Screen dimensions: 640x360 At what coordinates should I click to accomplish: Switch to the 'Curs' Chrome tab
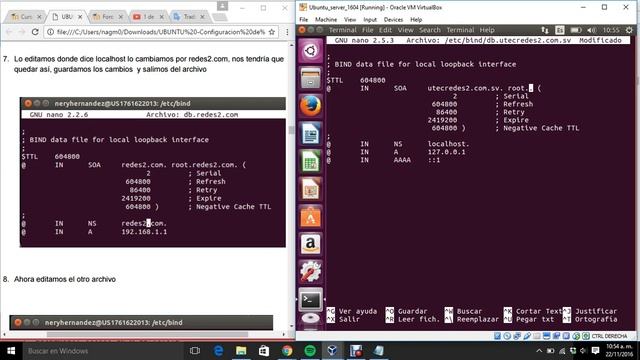click(x=25, y=17)
